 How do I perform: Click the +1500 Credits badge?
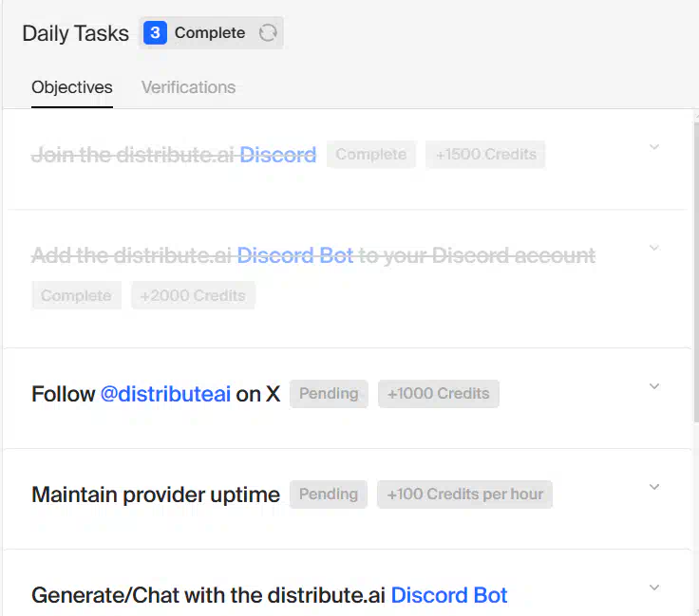[x=485, y=155]
